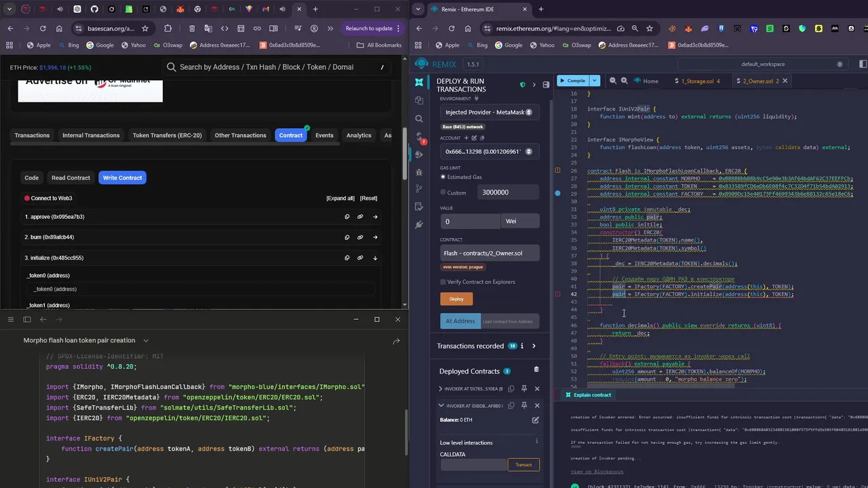Click Transact button under CALLDATA
The height and width of the screenshot is (488, 868).
point(524,464)
